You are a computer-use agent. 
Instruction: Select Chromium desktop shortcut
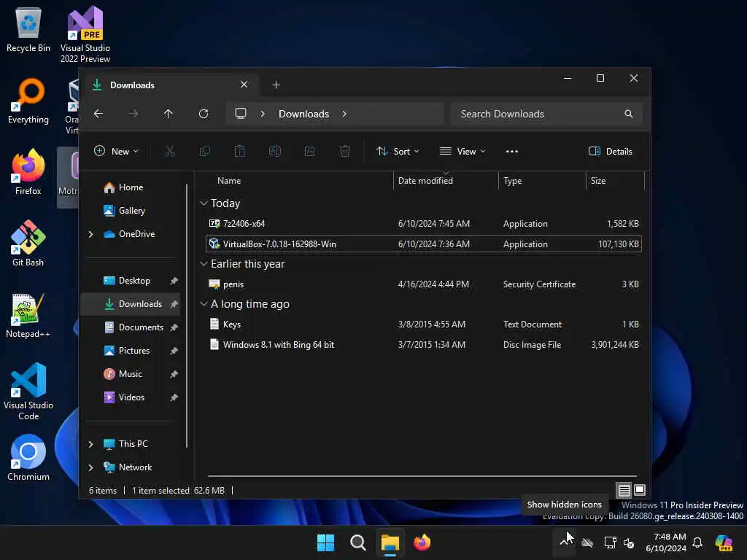[x=28, y=458]
